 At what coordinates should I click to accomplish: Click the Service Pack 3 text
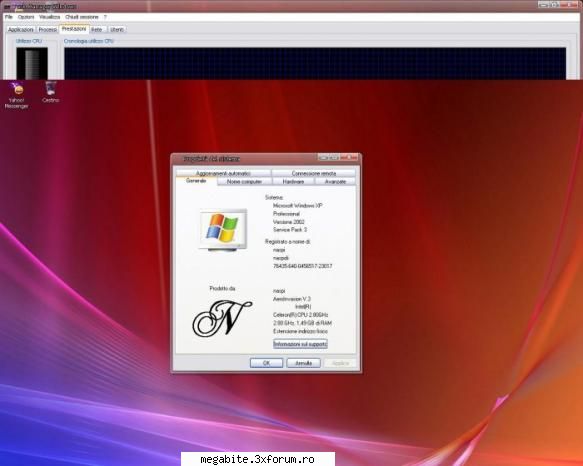[290, 230]
